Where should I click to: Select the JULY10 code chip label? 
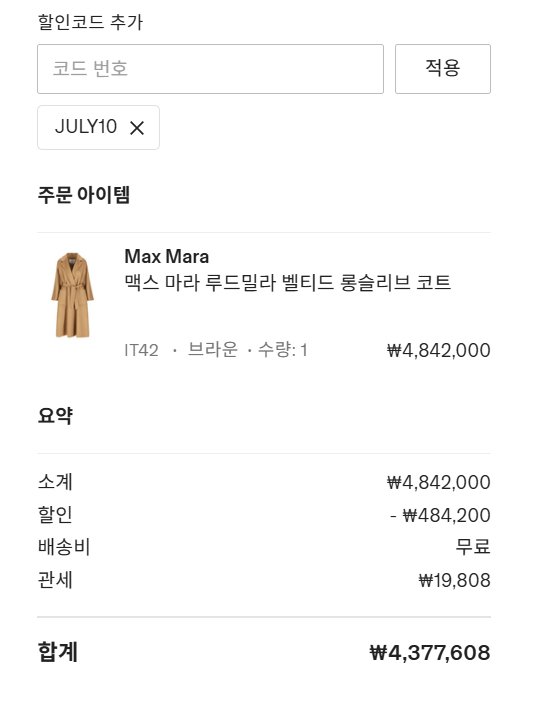click(x=86, y=127)
